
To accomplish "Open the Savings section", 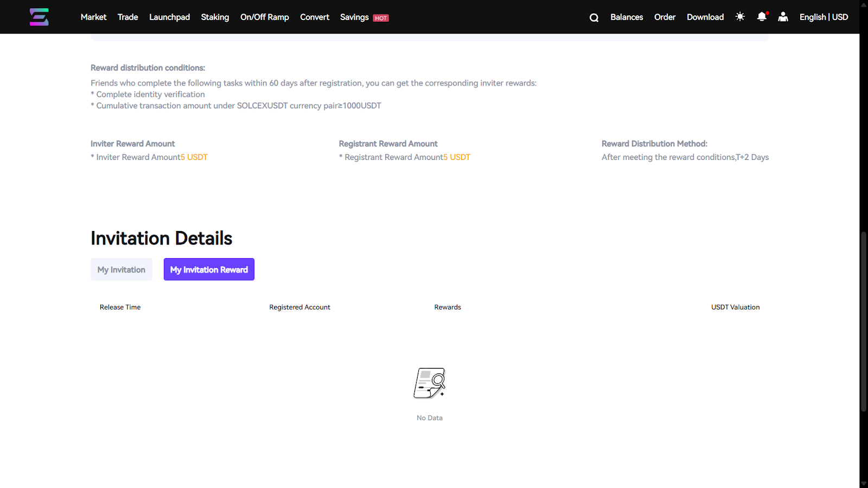I will pyautogui.click(x=354, y=17).
